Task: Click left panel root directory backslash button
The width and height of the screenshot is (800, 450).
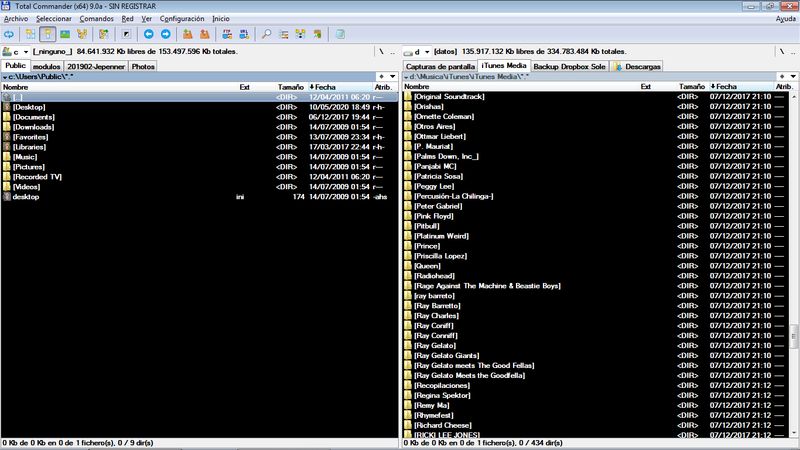Action: click(381, 52)
